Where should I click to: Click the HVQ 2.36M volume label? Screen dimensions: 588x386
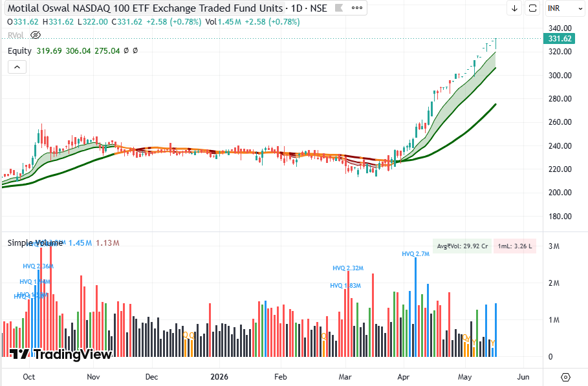pos(38,266)
